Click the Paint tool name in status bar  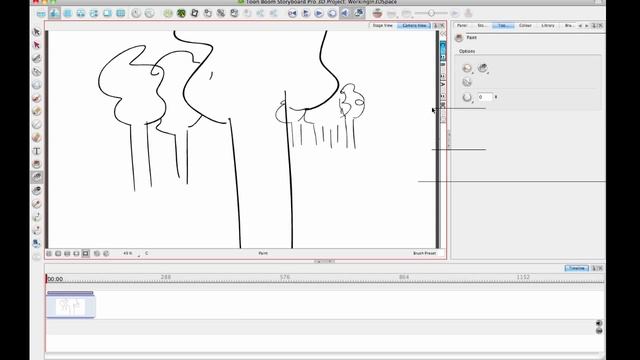coord(263,253)
